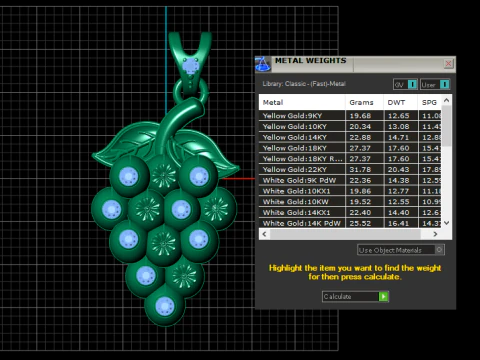The width and height of the screenshot is (480, 360).
Task: Click the Metal Weights scale icon
Action: pos(263,64)
